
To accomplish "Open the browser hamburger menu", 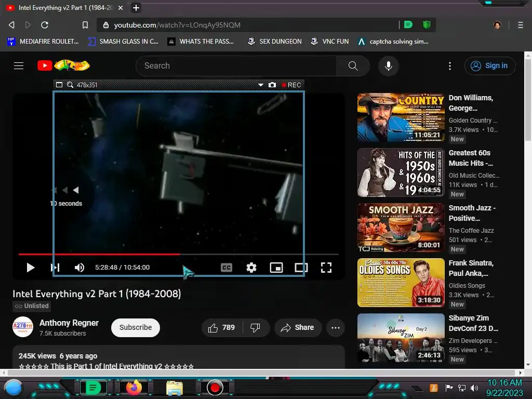I will (521, 25).
